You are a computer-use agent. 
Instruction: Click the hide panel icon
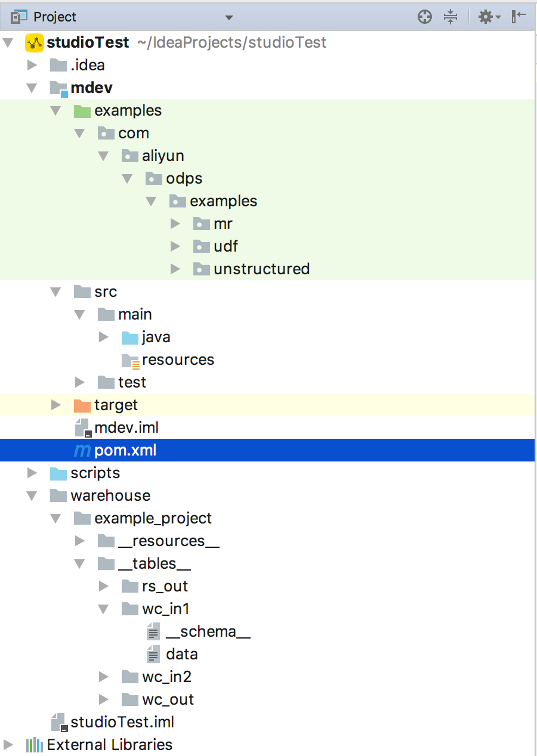point(519,17)
